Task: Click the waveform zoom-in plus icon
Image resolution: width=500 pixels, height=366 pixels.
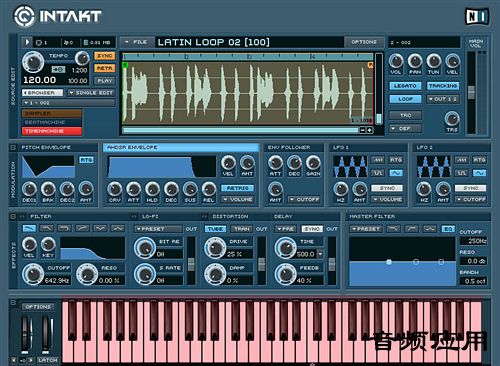Action: [x=370, y=130]
